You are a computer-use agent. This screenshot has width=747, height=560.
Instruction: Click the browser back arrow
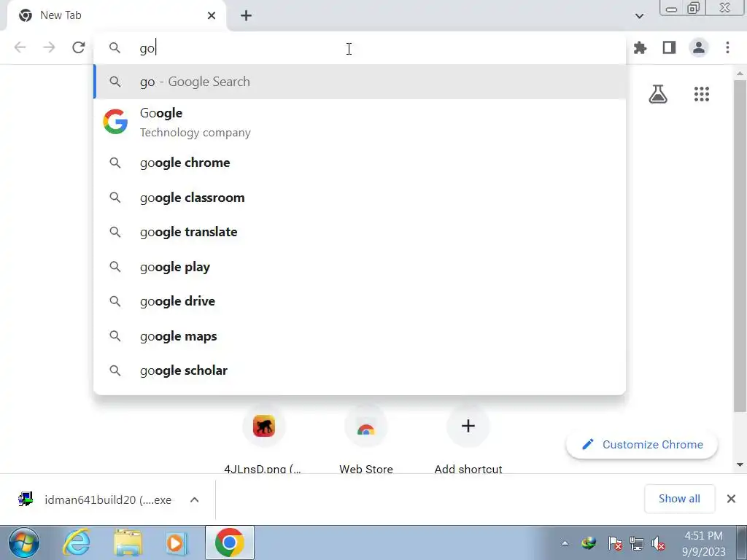coord(20,47)
